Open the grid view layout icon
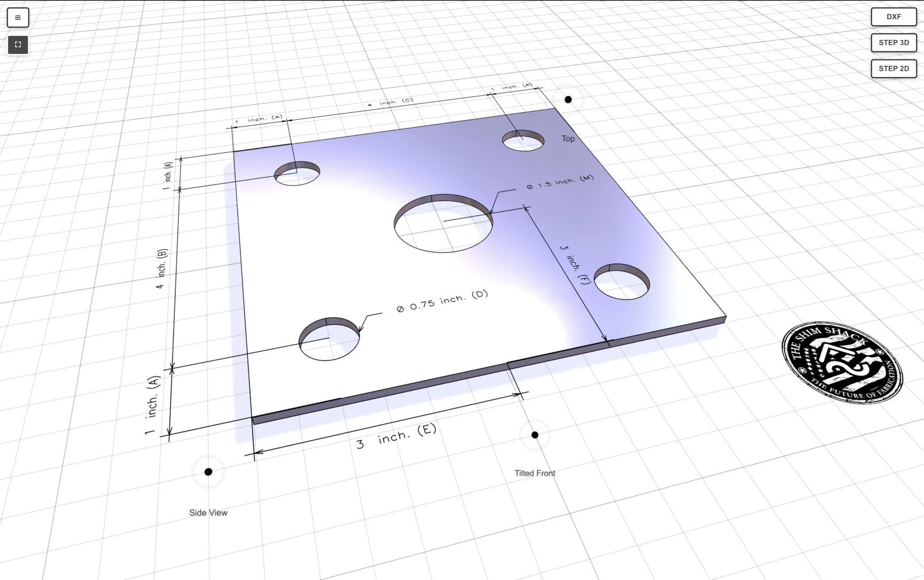Image resolution: width=924 pixels, height=580 pixels. (18, 17)
